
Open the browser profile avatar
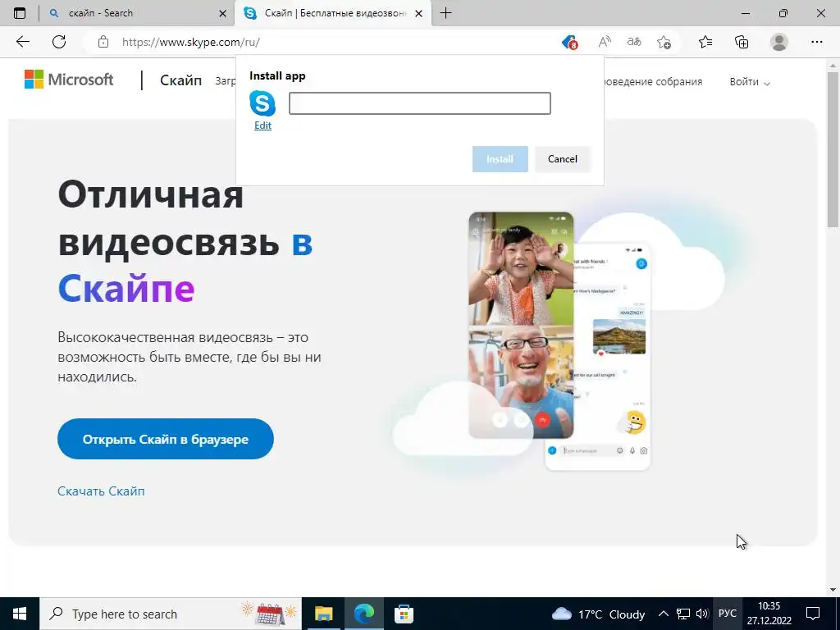point(779,42)
